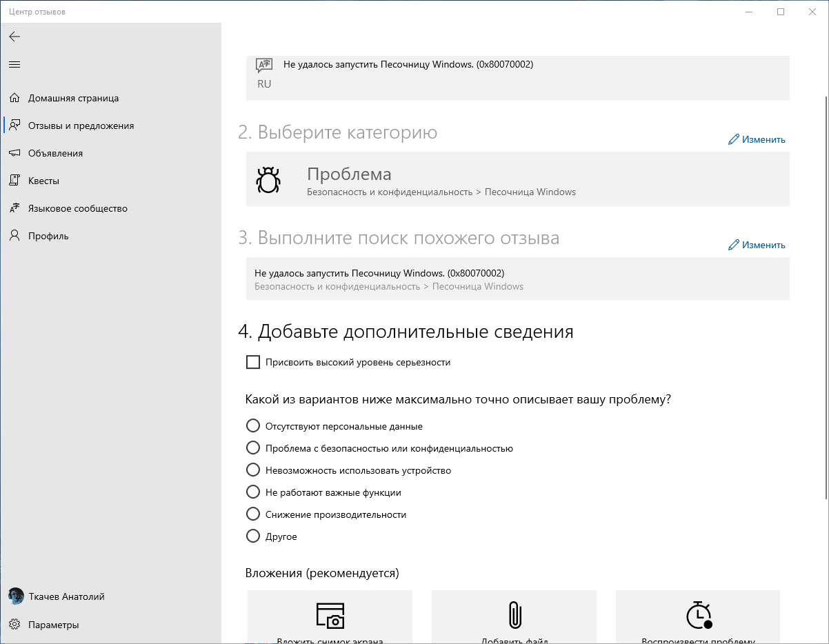Open the Профиль page

pyautogui.click(x=110, y=236)
